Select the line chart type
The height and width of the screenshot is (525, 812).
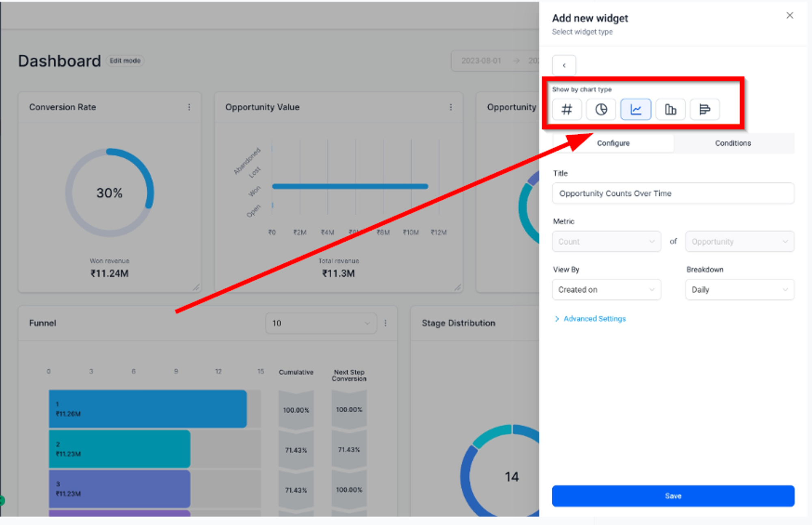click(635, 109)
